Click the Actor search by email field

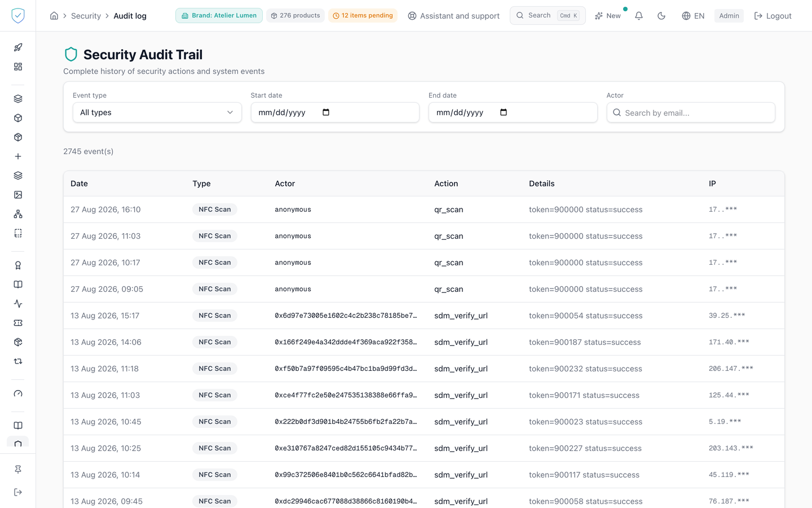tap(691, 112)
